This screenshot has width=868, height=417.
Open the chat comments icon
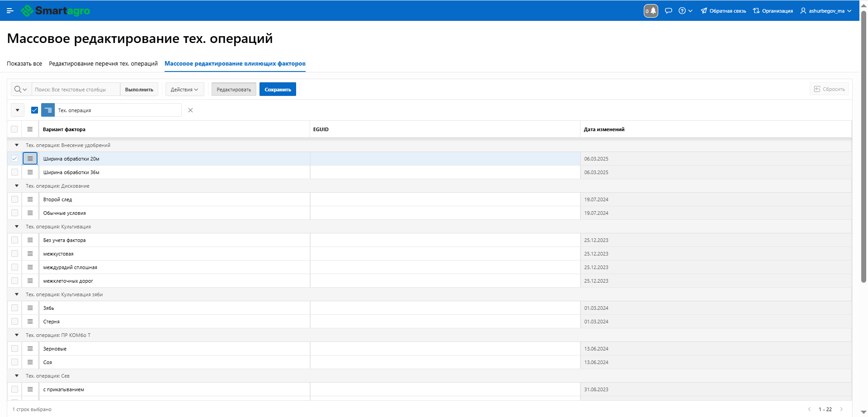pos(669,11)
